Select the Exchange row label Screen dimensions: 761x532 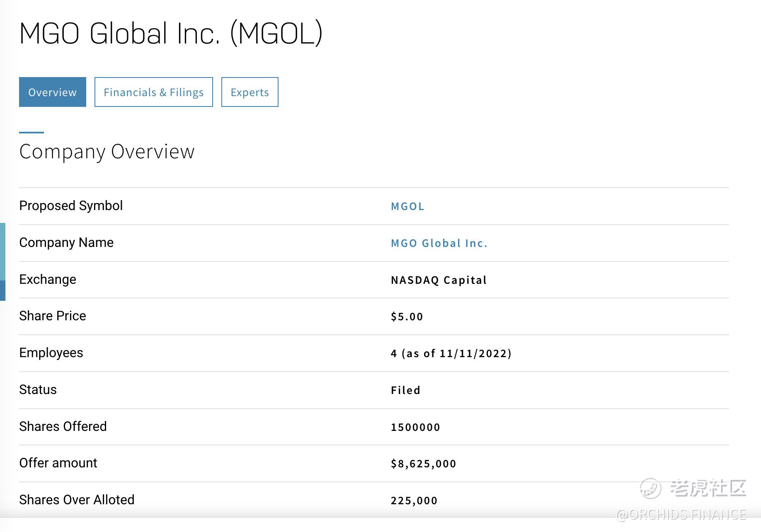coord(48,279)
